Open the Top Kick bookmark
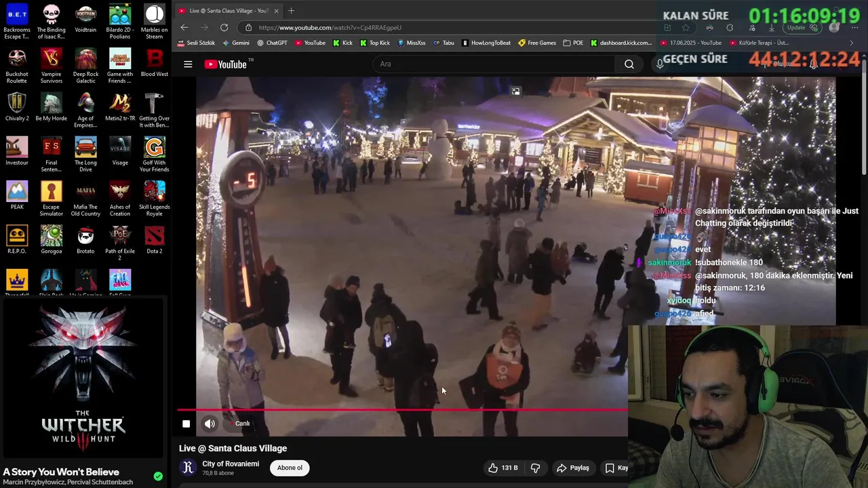The width and height of the screenshot is (868, 488). (x=375, y=43)
